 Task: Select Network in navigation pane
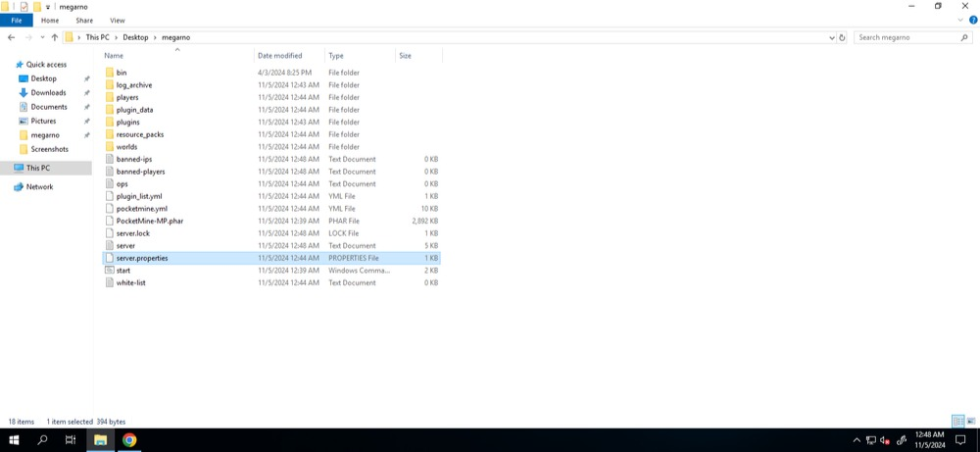coord(39,187)
